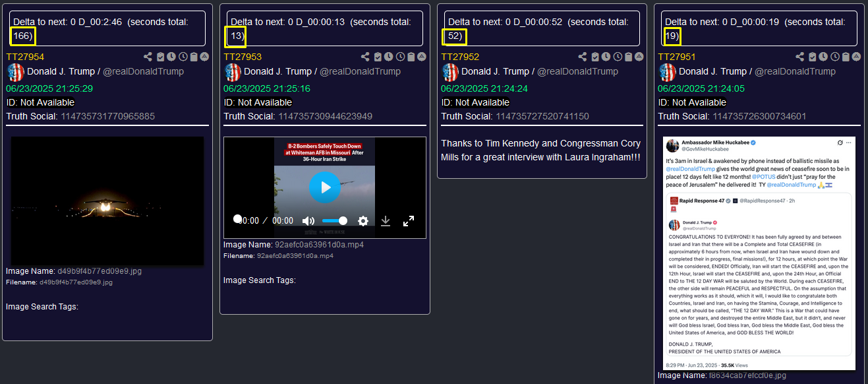Open the post ID link TT27954
The height and width of the screenshot is (384, 868).
(25, 57)
